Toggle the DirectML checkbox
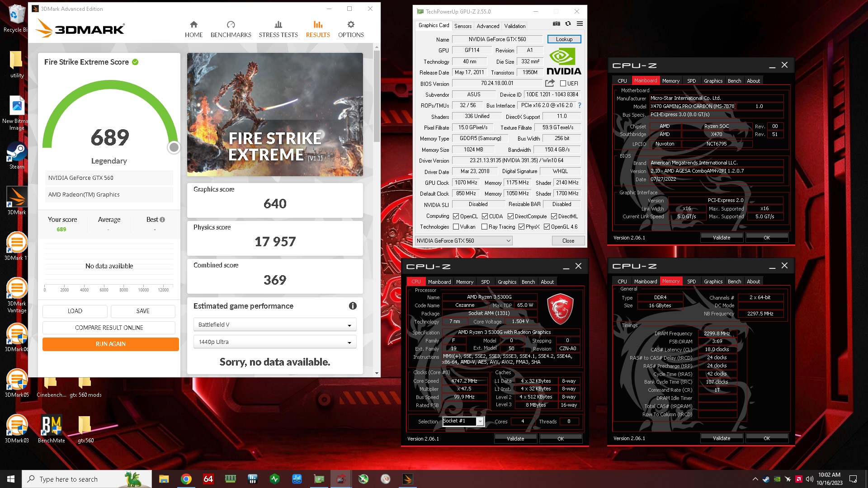The width and height of the screenshot is (868, 488). coord(554,216)
